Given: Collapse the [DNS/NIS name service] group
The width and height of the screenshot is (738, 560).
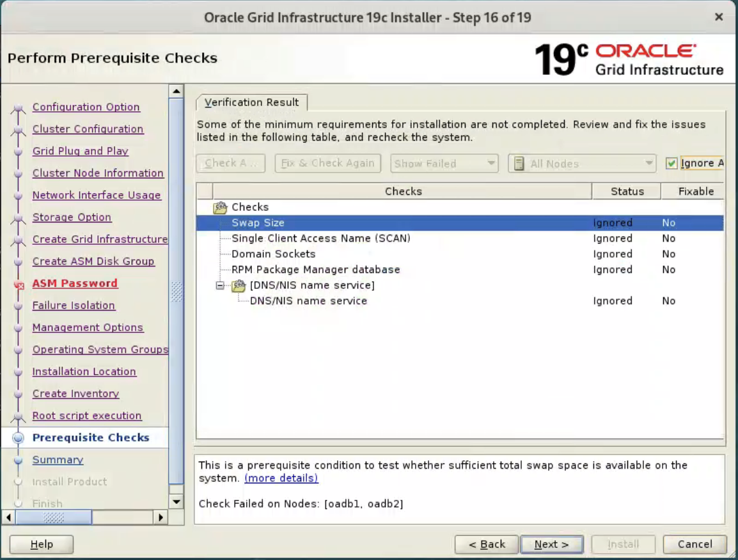Looking at the screenshot, I should click(220, 285).
